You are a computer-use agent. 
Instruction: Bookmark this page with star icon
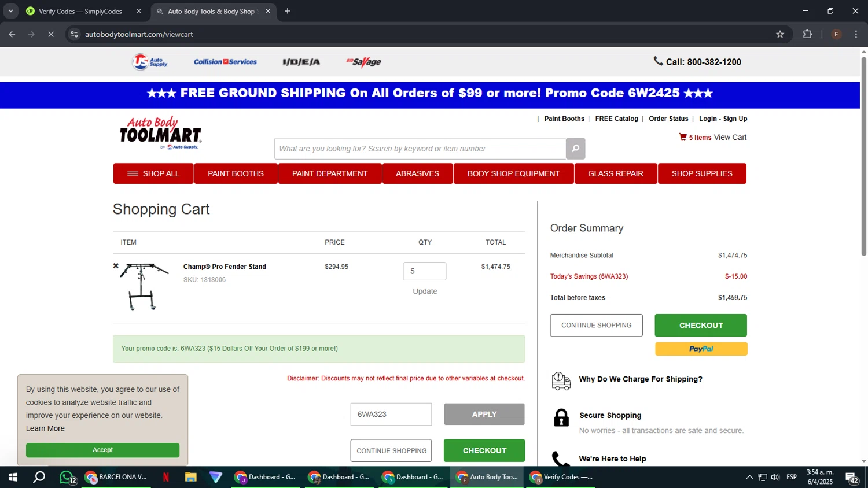click(x=780, y=34)
